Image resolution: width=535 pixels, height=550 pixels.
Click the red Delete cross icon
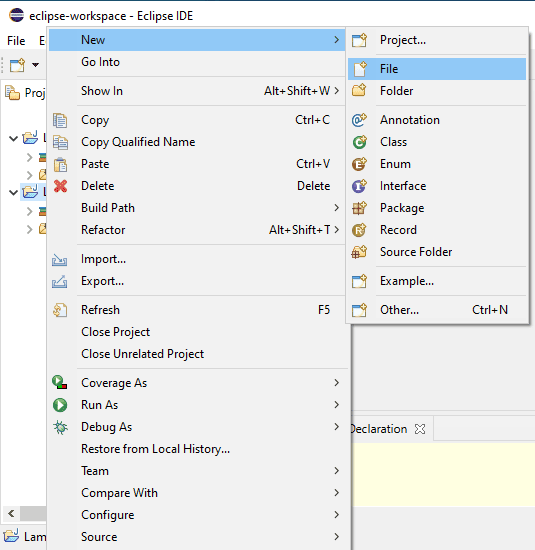click(x=60, y=186)
